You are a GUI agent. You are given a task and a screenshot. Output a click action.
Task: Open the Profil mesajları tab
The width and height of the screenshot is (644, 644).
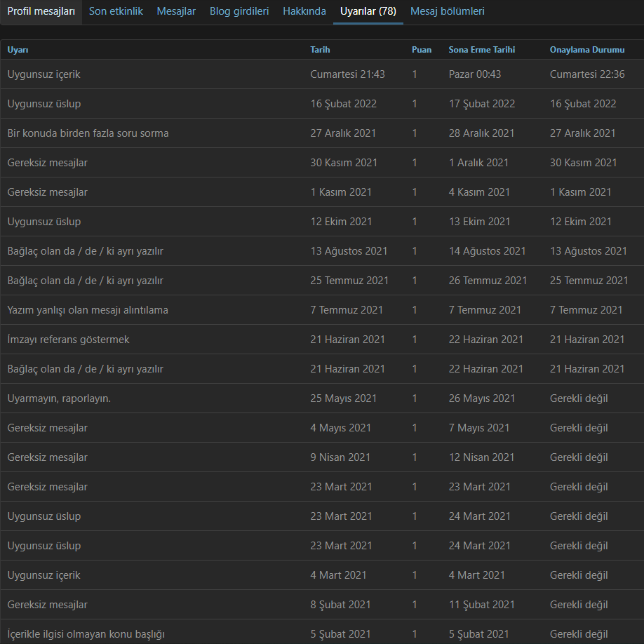[41, 11]
